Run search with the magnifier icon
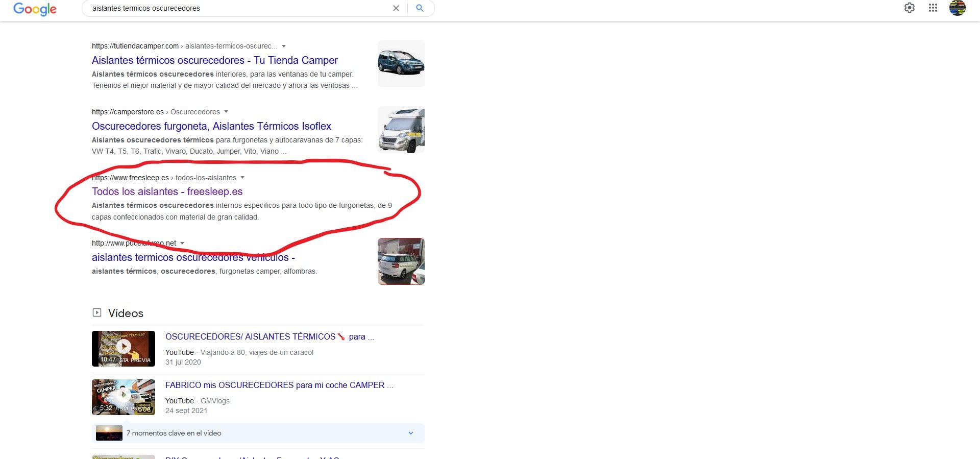The width and height of the screenshot is (980, 459). click(420, 8)
